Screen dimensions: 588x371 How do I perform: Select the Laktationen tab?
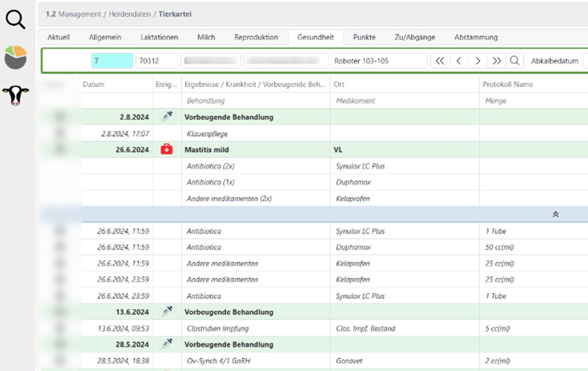coord(159,37)
